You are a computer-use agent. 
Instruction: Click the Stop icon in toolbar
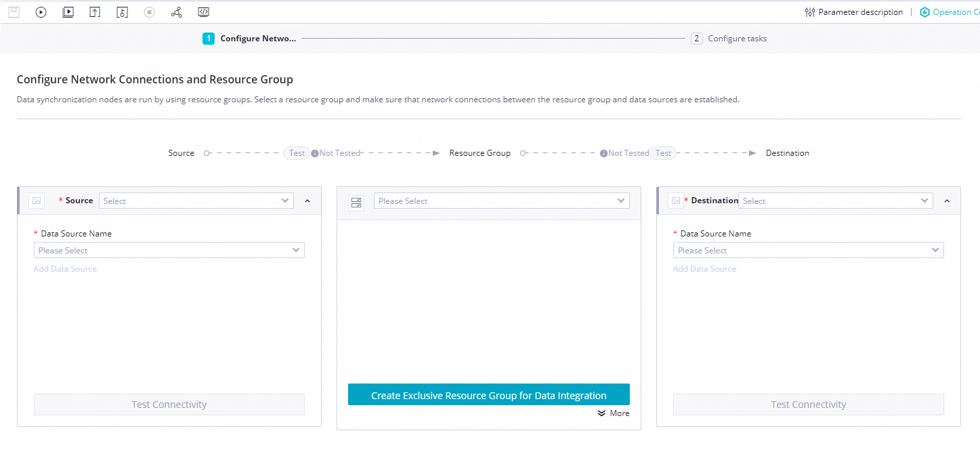coord(149,12)
